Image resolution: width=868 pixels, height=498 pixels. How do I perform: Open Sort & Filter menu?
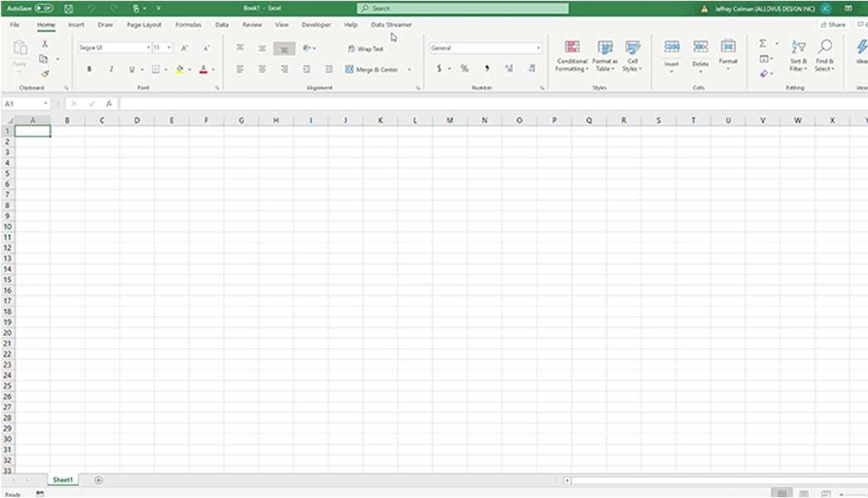point(798,55)
